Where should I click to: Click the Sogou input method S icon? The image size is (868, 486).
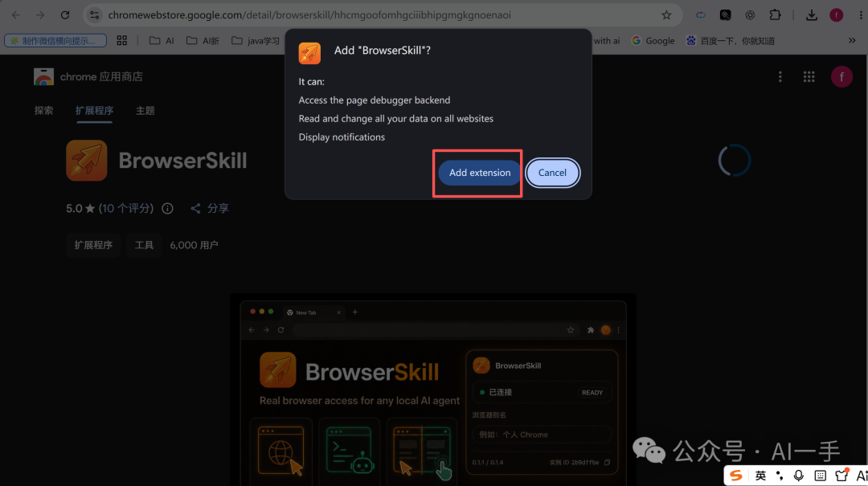coord(735,476)
